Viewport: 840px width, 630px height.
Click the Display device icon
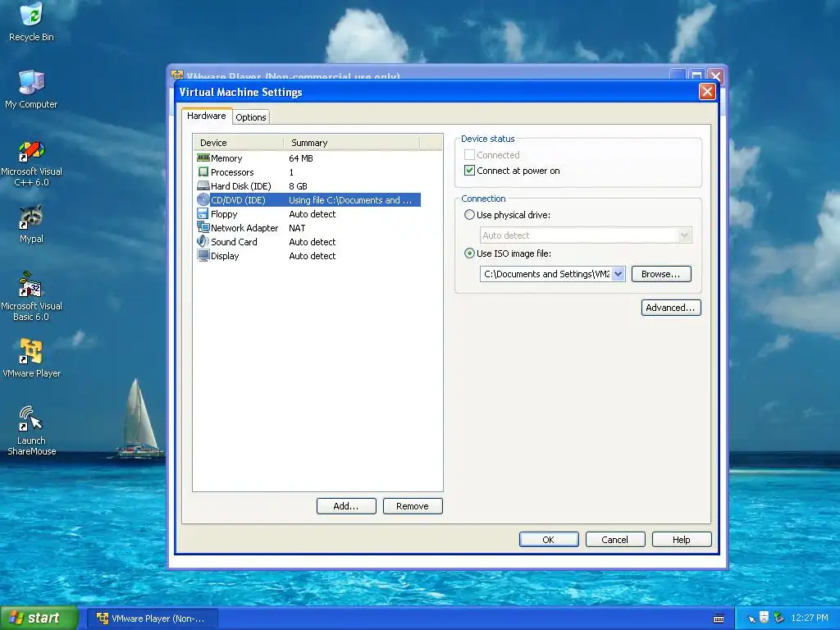pyautogui.click(x=203, y=256)
